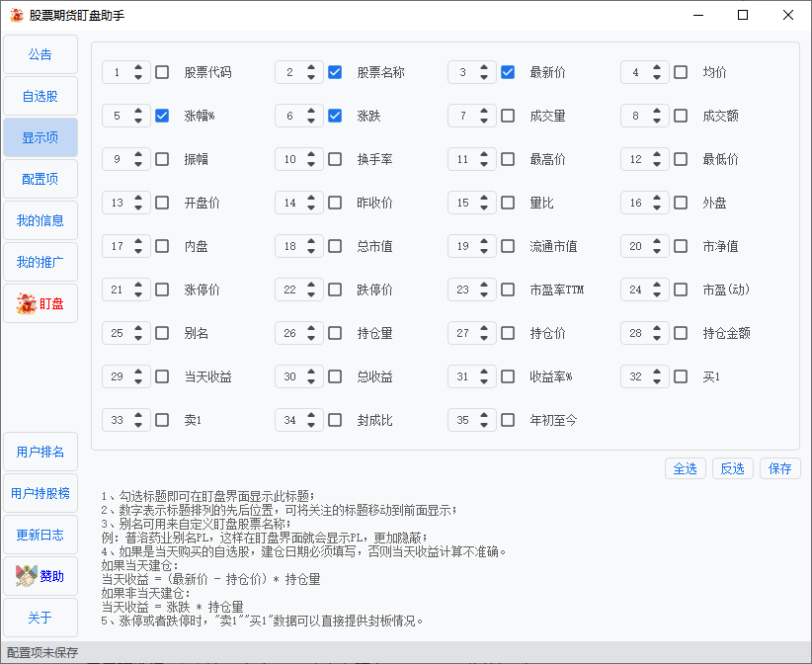
Task: Open the 关于 page
Action: [x=41, y=618]
